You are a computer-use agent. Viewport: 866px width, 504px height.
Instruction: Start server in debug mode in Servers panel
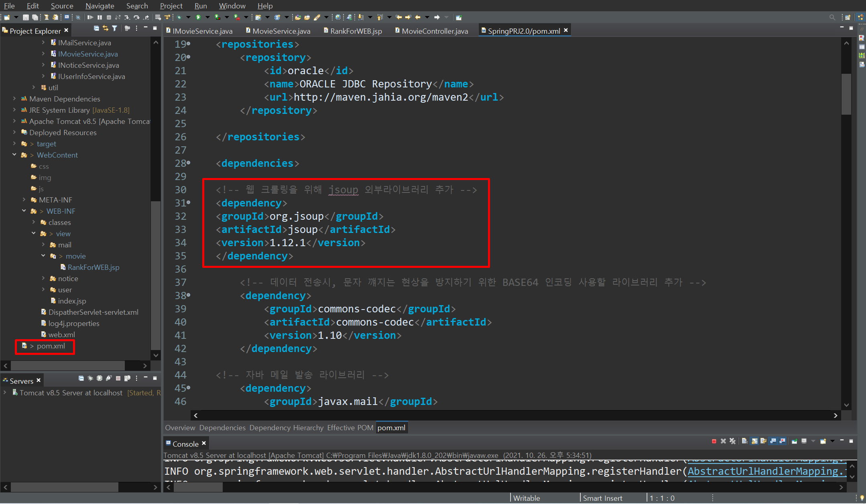90,378
